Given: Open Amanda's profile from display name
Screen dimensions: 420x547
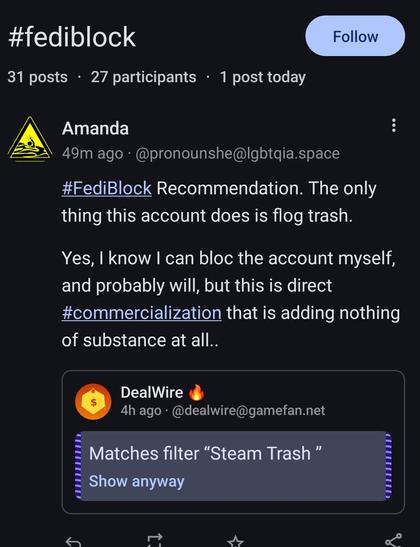Looking at the screenshot, I should click(x=95, y=128).
